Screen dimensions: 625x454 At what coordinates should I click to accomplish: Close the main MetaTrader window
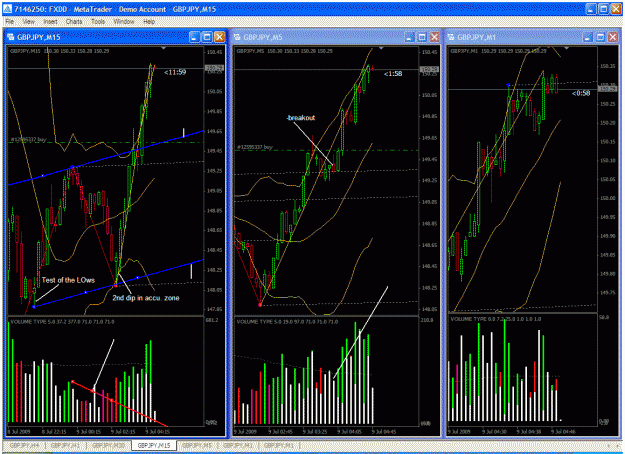click(x=616, y=9)
